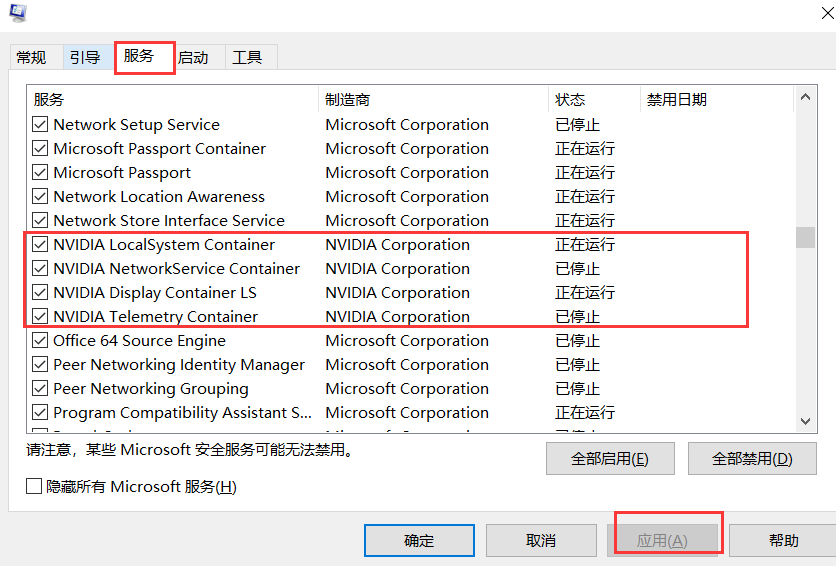Go to the 启动 tab
This screenshot has width=836, height=566.
[193, 57]
